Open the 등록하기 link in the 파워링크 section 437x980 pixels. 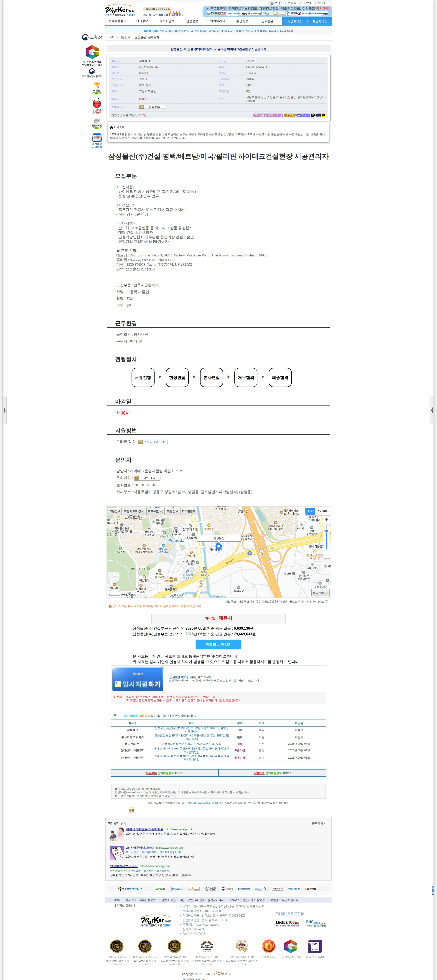tap(318, 823)
